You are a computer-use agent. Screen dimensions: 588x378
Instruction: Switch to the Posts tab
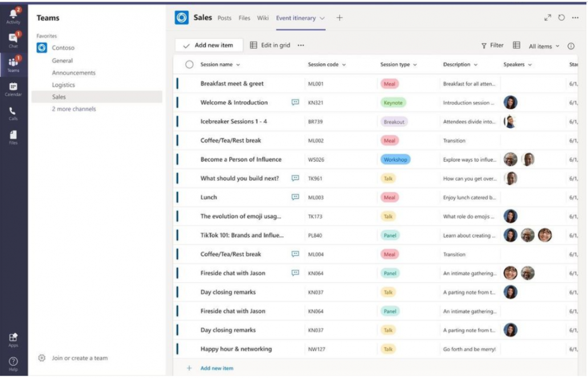(224, 18)
